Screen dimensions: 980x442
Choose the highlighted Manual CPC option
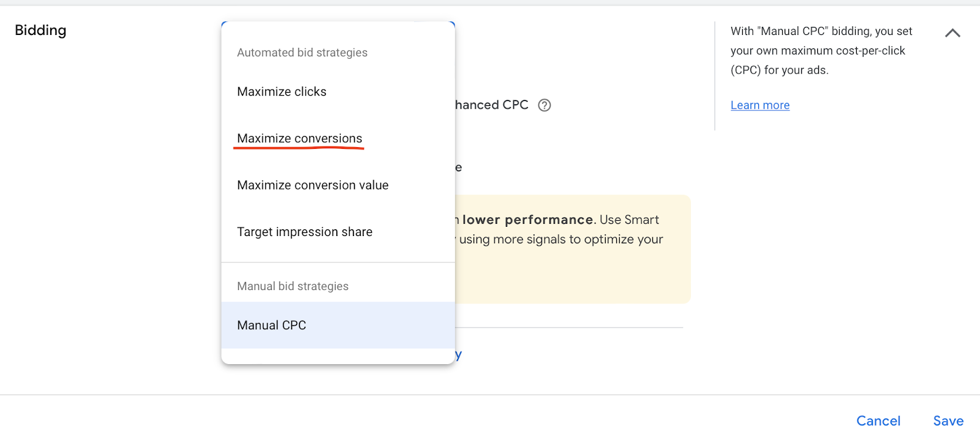point(271,326)
